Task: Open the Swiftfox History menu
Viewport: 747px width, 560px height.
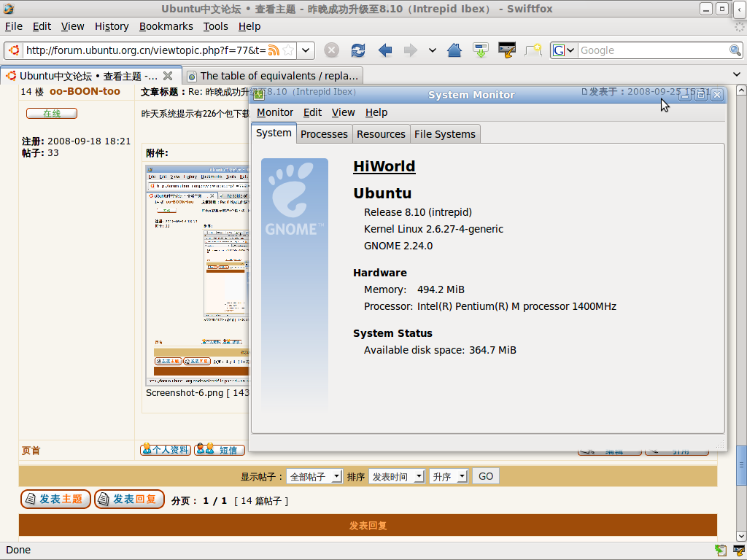Action: click(x=112, y=26)
